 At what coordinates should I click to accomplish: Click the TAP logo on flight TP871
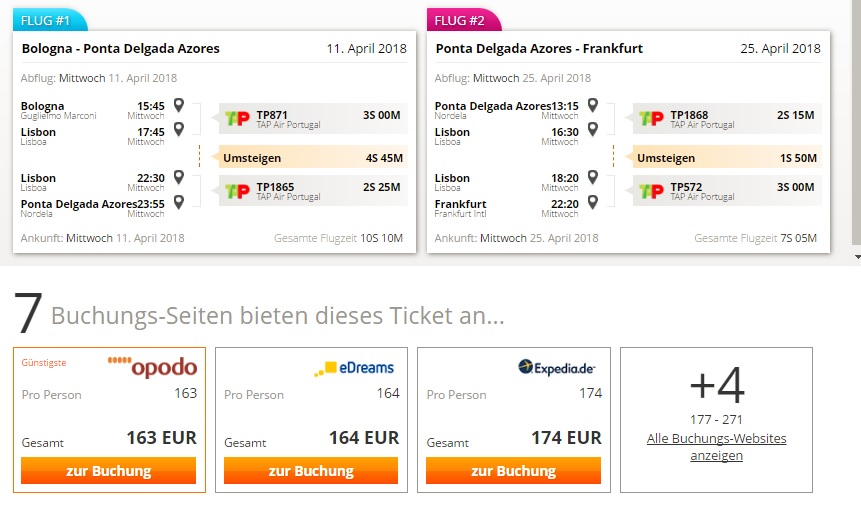(237, 118)
